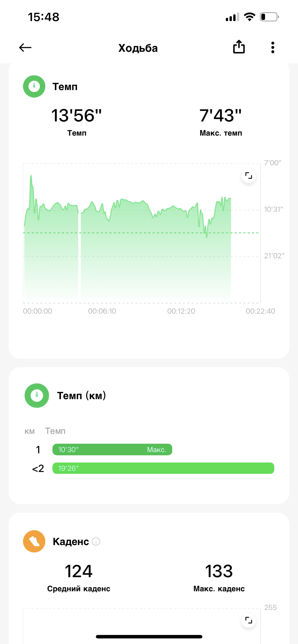Tap the 00:22:40 time axis label
The width and height of the screenshot is (298, 644).
(x=260, y=311)
